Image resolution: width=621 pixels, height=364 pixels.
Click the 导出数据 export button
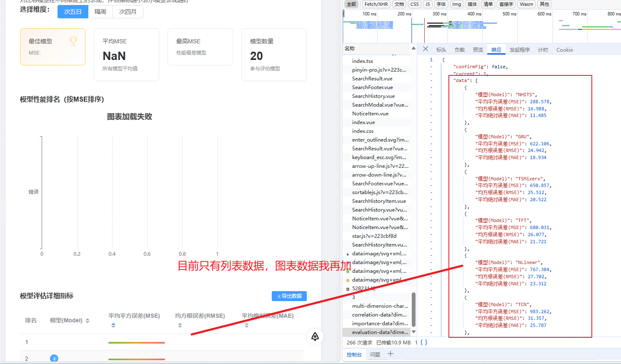point(289,296)
